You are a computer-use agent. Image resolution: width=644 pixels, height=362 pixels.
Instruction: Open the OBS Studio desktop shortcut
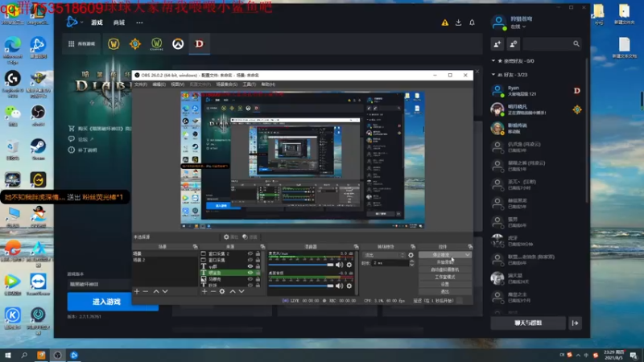click(x=38, y=114)
